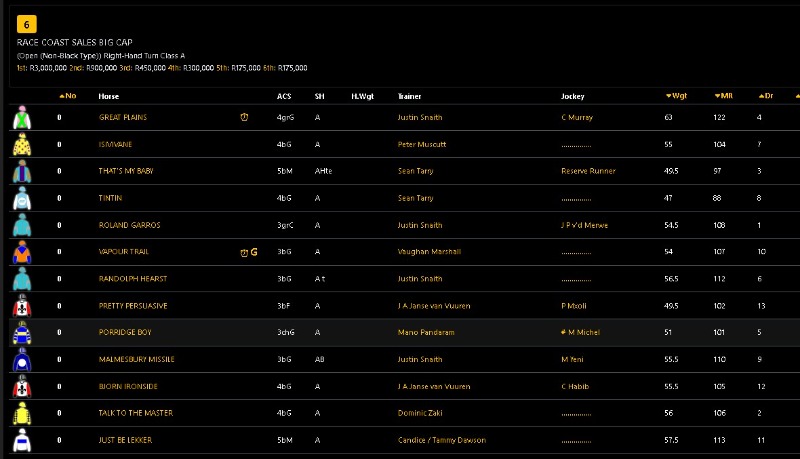The image size is (800, 459).
Task: Click the yellow silks for Talk To The Master
Action: (22, 413)
